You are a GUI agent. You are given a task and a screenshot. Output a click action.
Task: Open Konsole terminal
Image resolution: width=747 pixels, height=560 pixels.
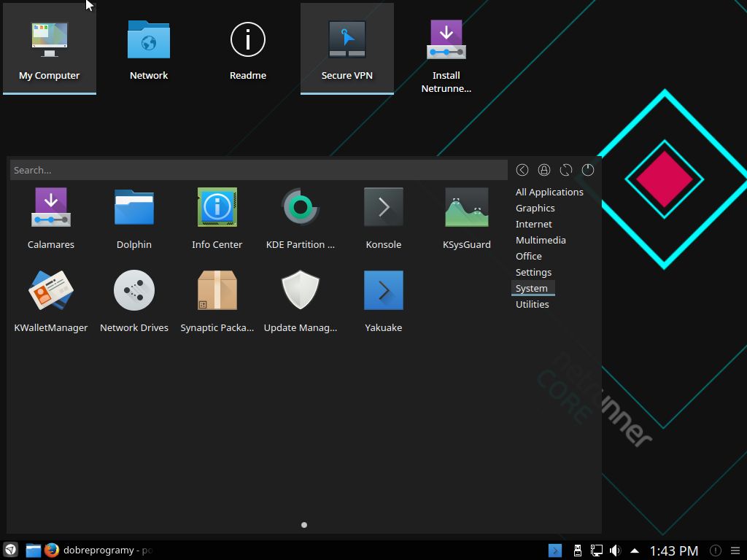[x=384, y=219]
